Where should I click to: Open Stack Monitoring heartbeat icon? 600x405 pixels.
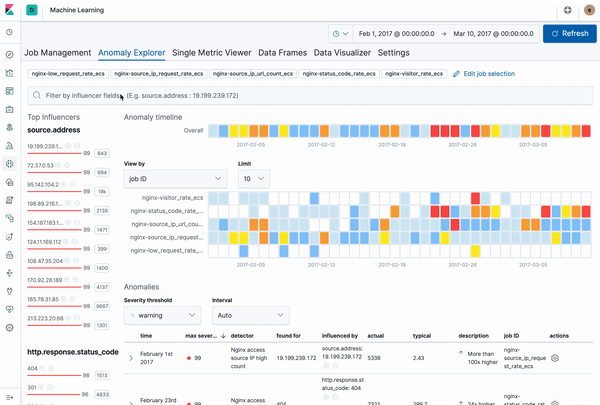(10, 309)
